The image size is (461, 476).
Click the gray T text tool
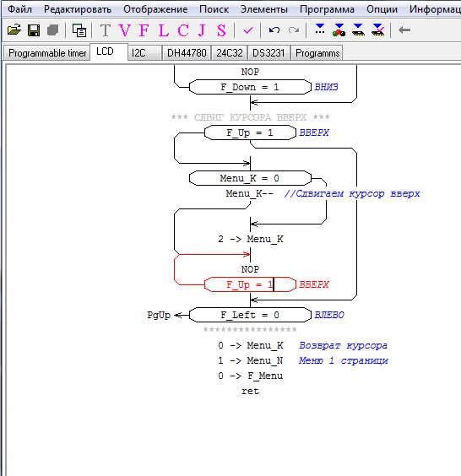pyautogui.click(x=105, y=30)
